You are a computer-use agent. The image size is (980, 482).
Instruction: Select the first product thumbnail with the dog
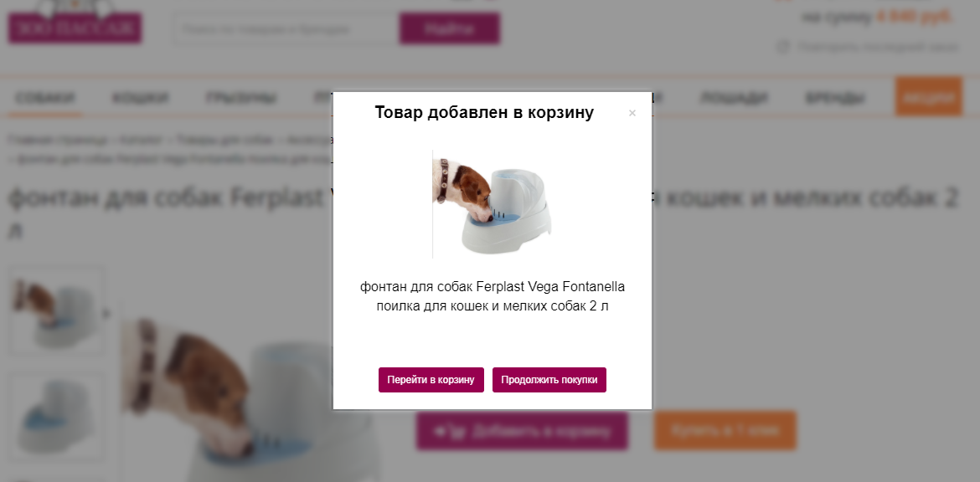click(x=56, y=314)
